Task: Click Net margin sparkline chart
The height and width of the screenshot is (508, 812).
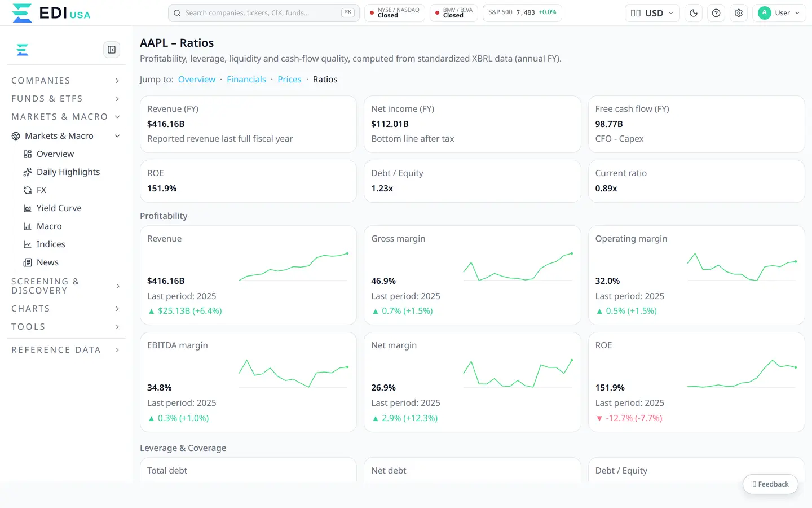Action: click(x=518, y=374)
